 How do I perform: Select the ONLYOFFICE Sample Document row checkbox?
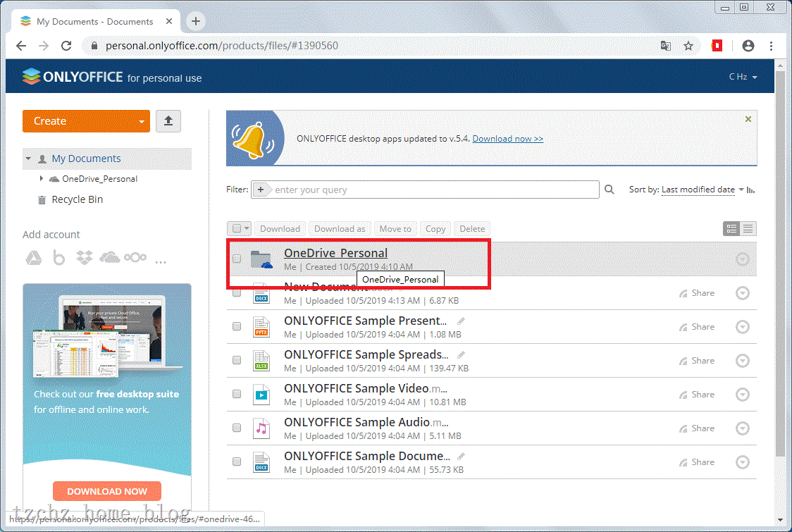[236, 462]
